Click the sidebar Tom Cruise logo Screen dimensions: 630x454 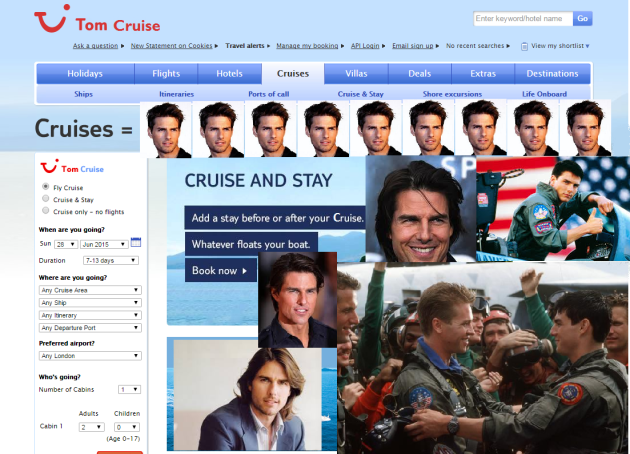point(72,167)
